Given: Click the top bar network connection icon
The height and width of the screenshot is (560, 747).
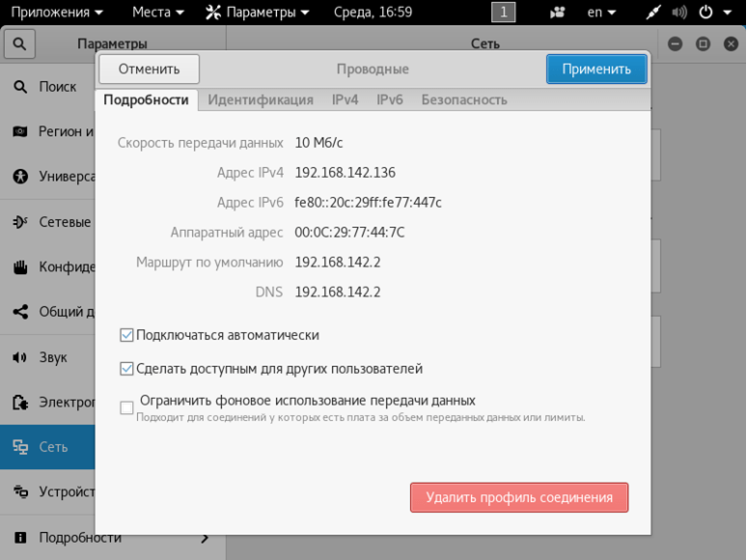Looking at the screenshot, I should pyautogui.click(x=653, y=12).
